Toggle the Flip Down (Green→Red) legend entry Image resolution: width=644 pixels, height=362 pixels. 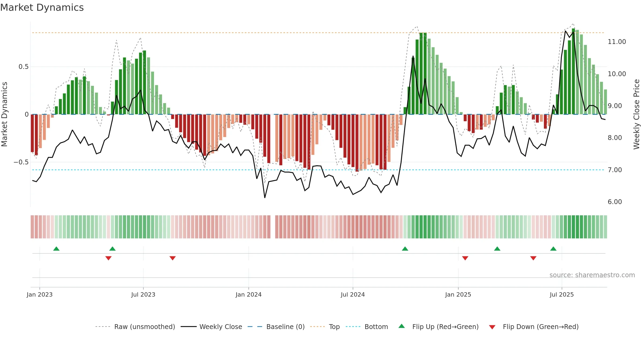coord(533,327)
